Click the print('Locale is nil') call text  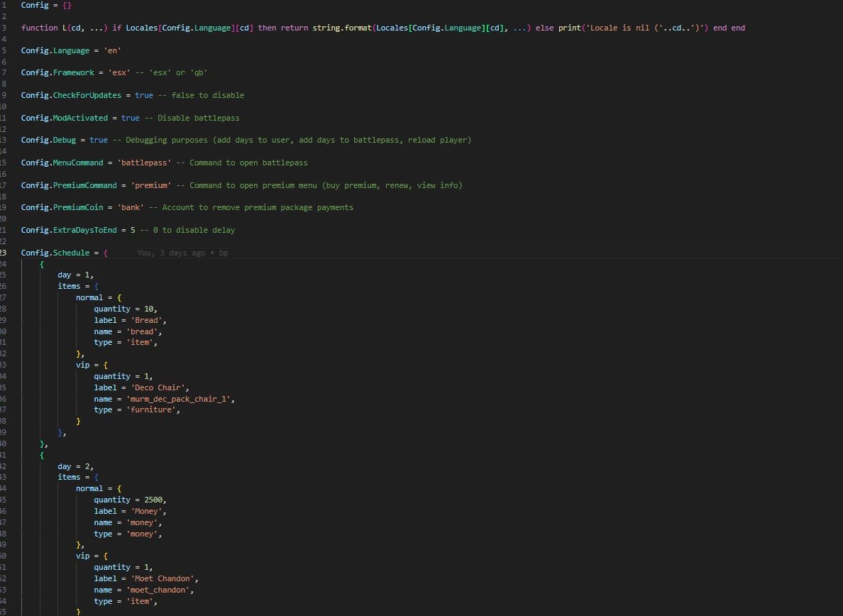tap(634, 28)
